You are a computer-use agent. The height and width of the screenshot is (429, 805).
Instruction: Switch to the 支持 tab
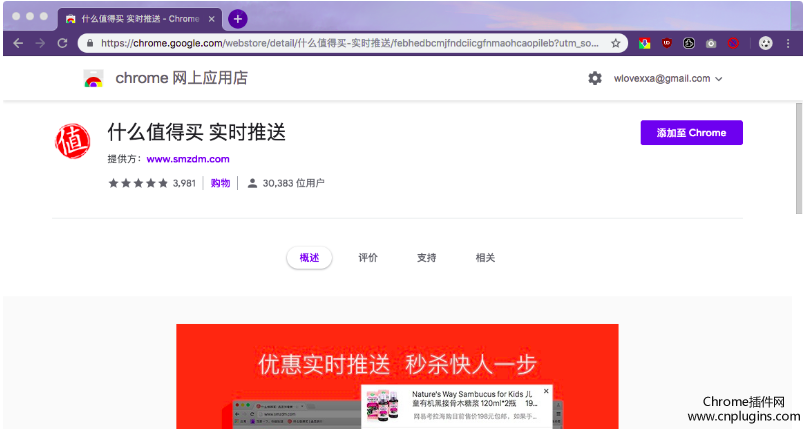pos(426,258)
